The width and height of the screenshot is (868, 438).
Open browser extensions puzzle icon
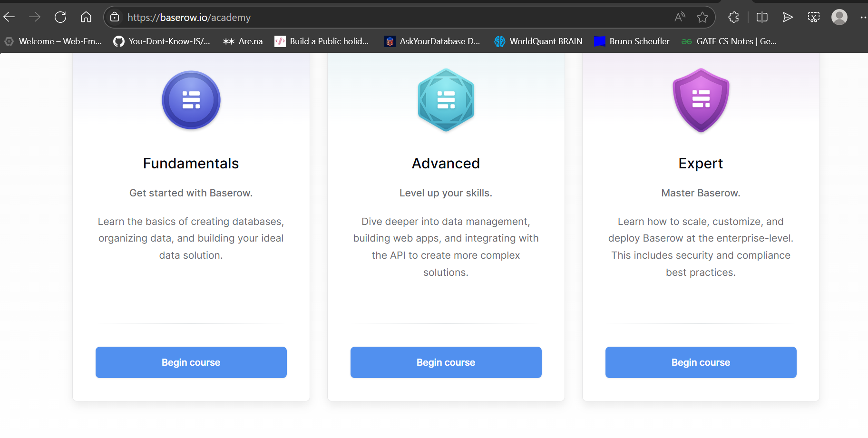point(734,18)
